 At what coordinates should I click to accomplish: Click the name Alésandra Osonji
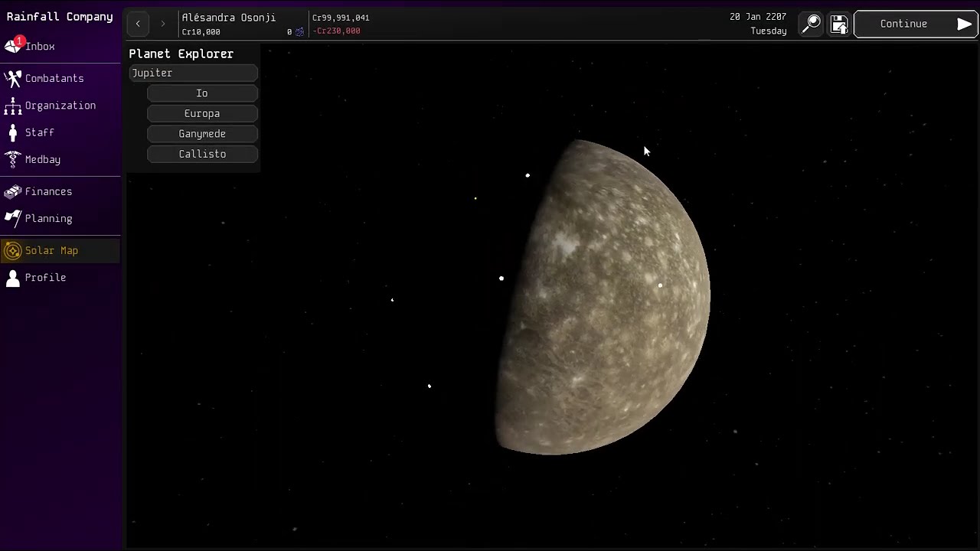point(229,18)
